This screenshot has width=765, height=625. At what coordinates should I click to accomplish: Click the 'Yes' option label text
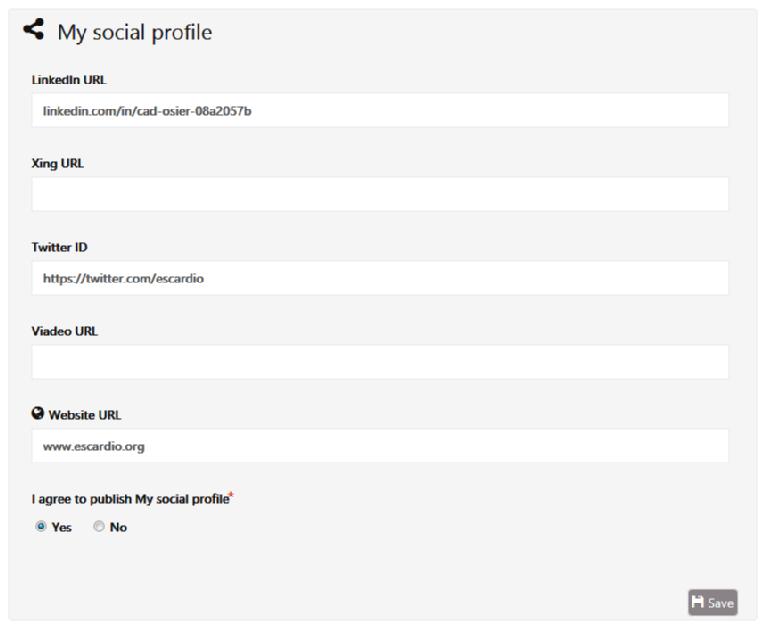click(61, 528)
